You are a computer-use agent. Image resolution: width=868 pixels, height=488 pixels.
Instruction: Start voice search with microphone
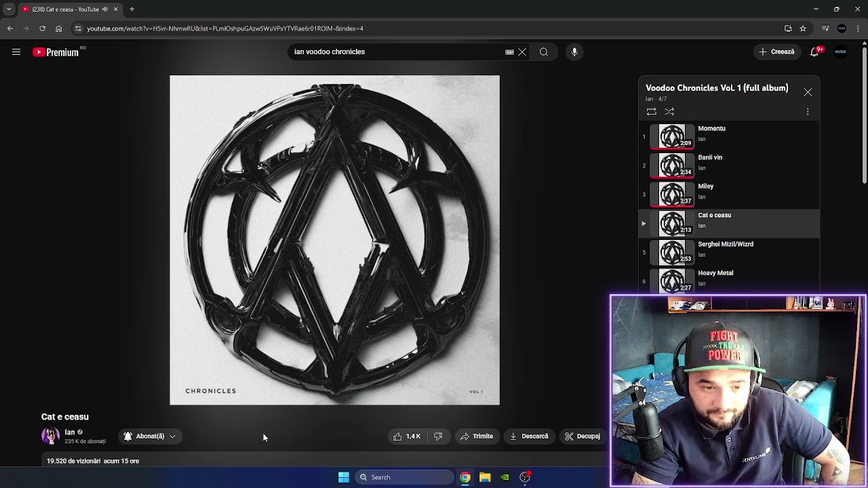(x=574, y=52)
